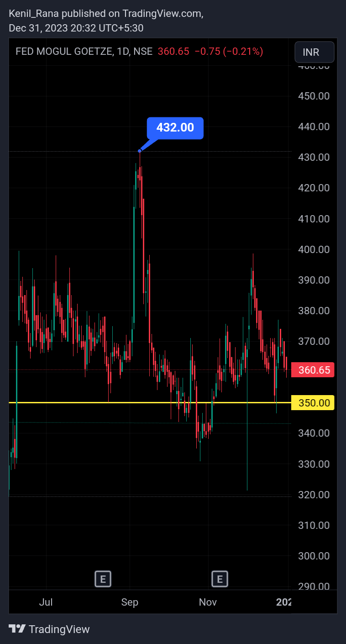The width and height of the screenshot is (346, 644).
Task: Click the FED MOGUL GOETZE symbol title
Action: click(x=63, y=52)
